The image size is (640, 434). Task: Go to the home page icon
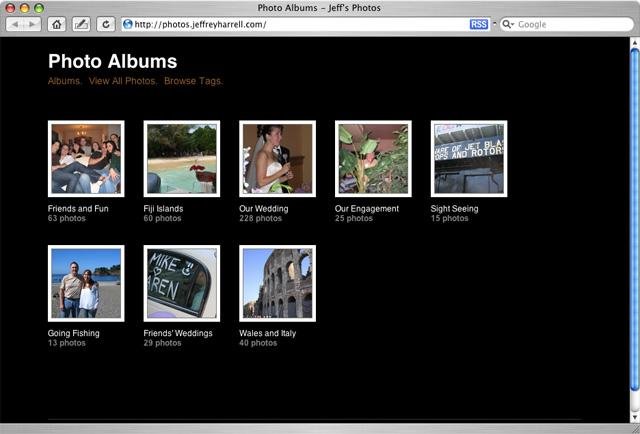57,24
